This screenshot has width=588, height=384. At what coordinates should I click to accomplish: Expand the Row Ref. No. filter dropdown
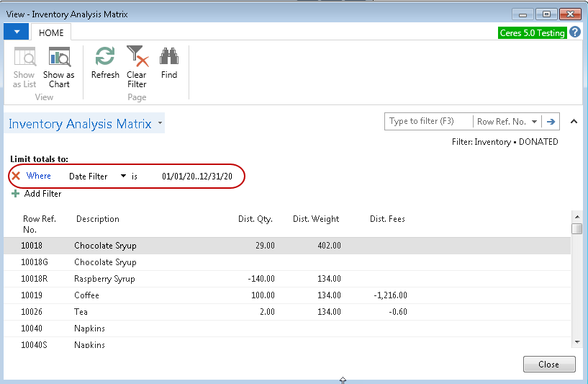pos(534,122)
